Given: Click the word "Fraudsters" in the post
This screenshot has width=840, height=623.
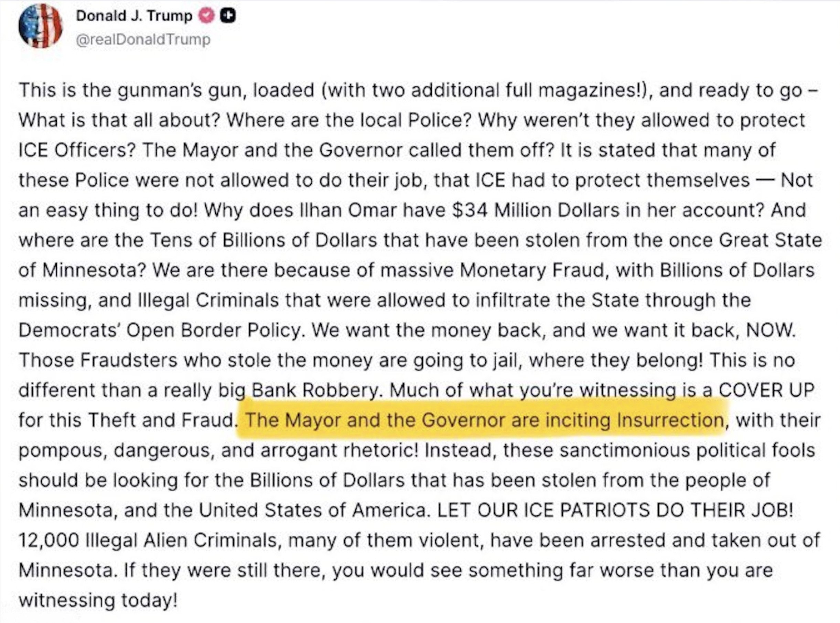Looking at the screenshot, I should pos(128,360).
